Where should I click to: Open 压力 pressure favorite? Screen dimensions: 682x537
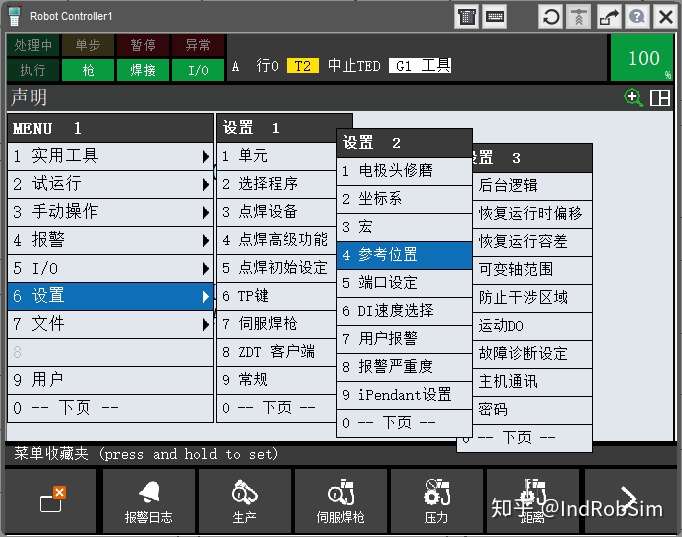click(x=437, y=501)
